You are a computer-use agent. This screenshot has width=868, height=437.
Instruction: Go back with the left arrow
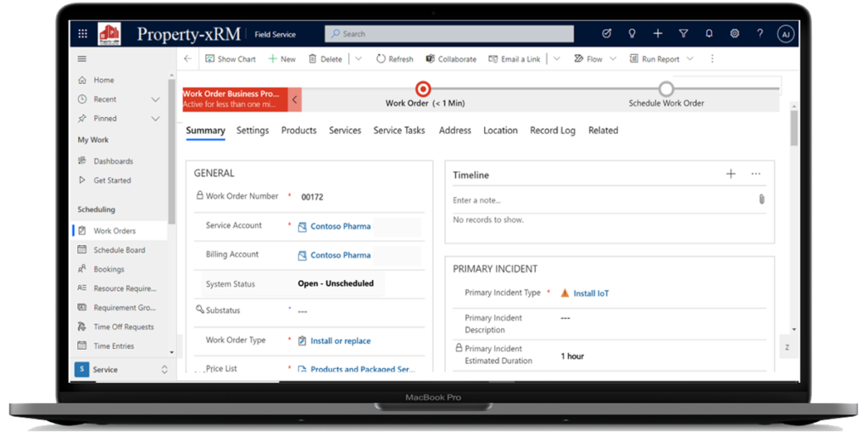pyautogui.click(x=187, y=59)
